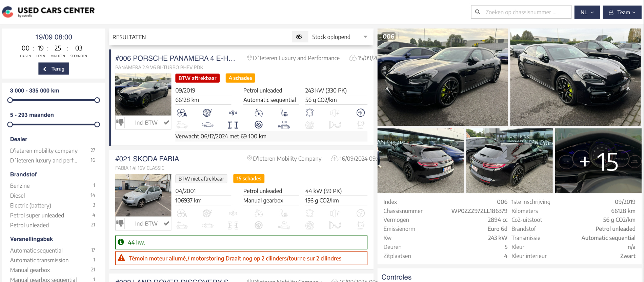Select cruise control icon on Porsche listing
The width and height of the screenshot is (644, 282).
tap(259, 113)
